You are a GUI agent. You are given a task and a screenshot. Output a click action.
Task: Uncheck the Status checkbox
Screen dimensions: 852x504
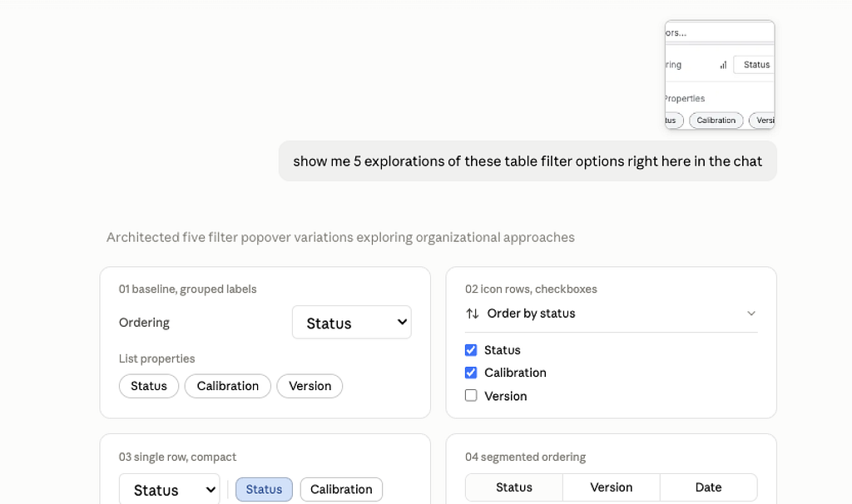[x=471, y=350]
